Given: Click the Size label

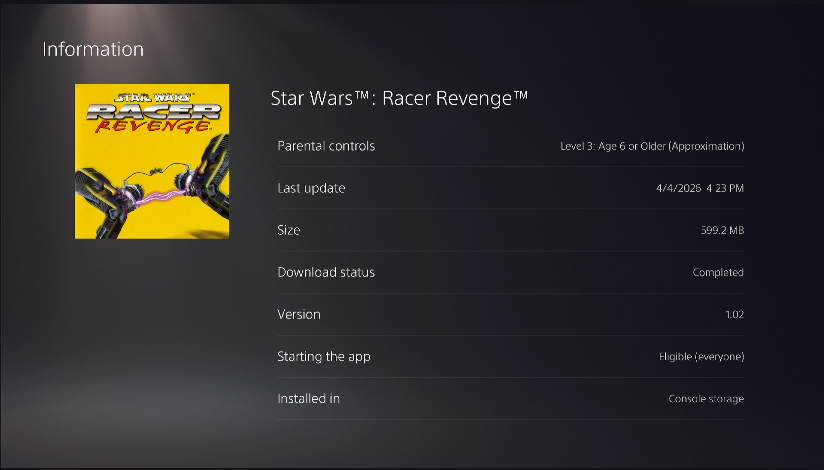Looking at the screenshot, I should pos(289,230).
